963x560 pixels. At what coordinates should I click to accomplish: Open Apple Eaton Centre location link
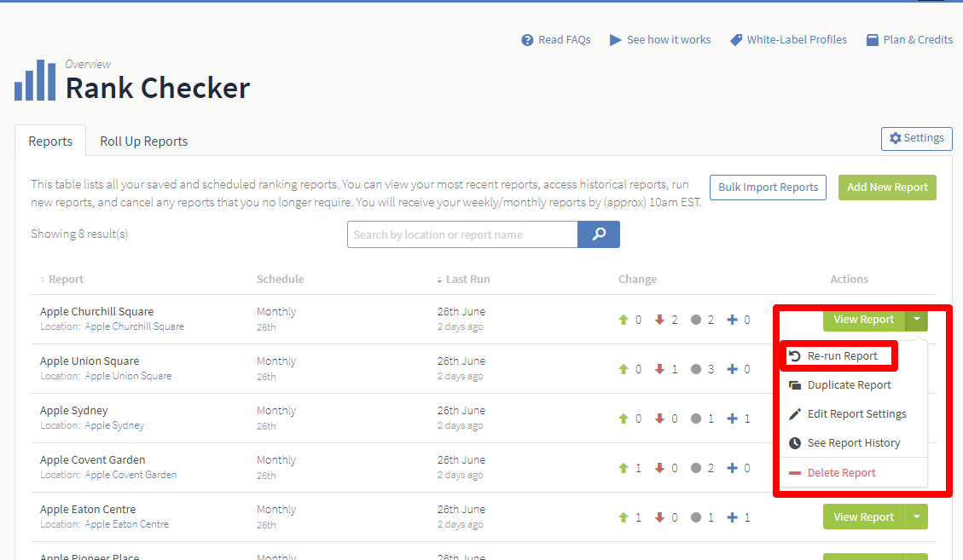[126, 524]
